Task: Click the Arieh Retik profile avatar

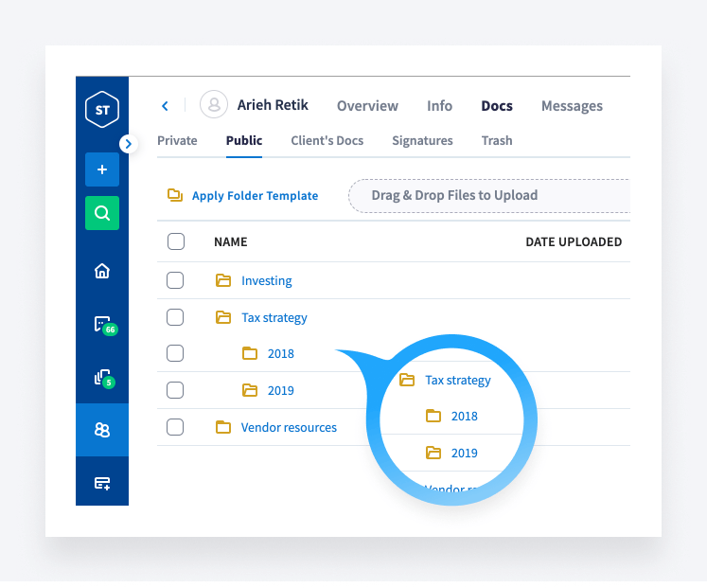Action: [214, 105]
